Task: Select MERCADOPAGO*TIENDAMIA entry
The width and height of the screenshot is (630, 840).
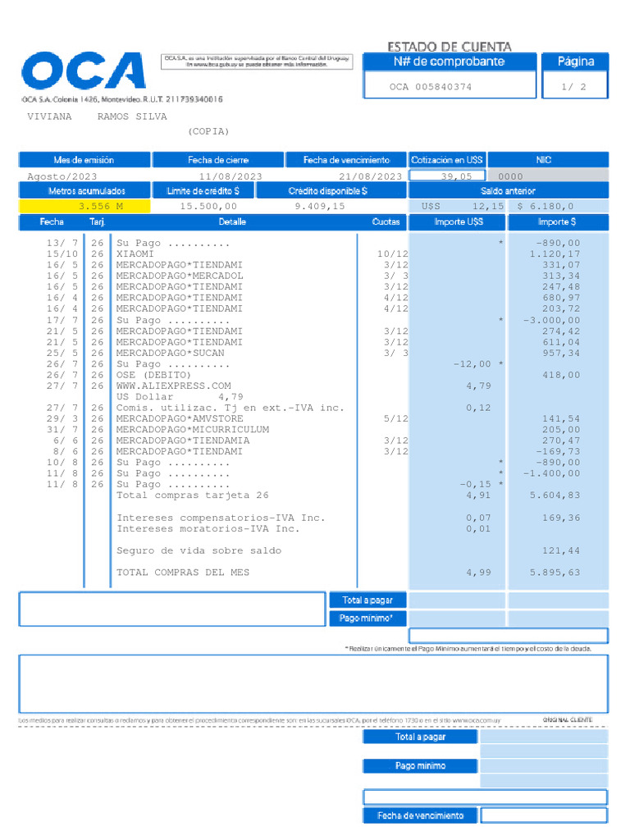Action: (183, 441)
